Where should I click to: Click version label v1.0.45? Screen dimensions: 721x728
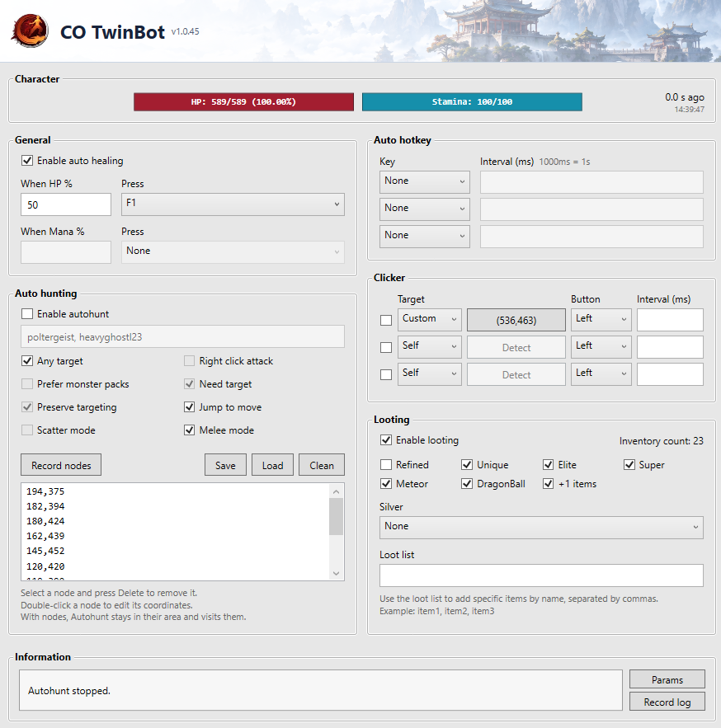(185, 31)
